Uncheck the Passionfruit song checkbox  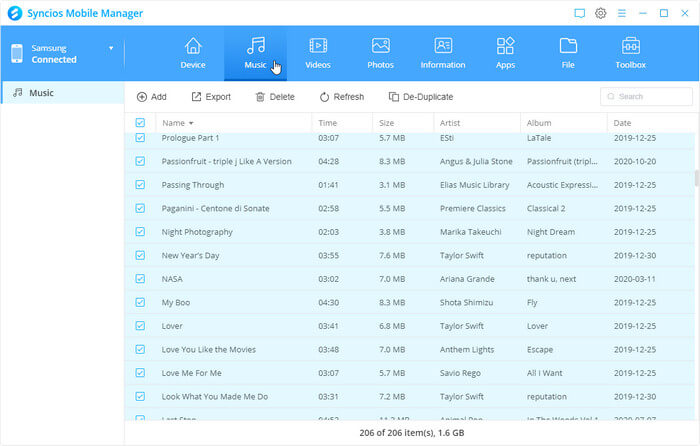[x=140, y=161]
